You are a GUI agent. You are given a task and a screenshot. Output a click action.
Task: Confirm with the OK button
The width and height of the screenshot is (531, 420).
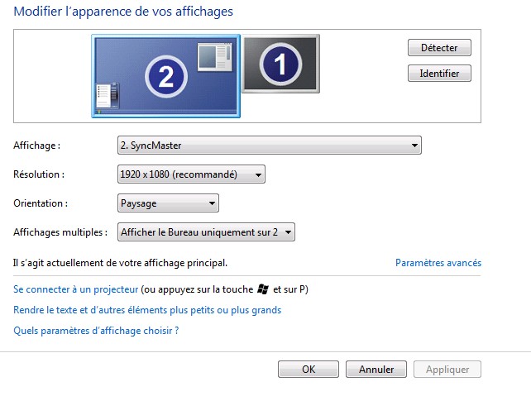click(x=309, y=370)
